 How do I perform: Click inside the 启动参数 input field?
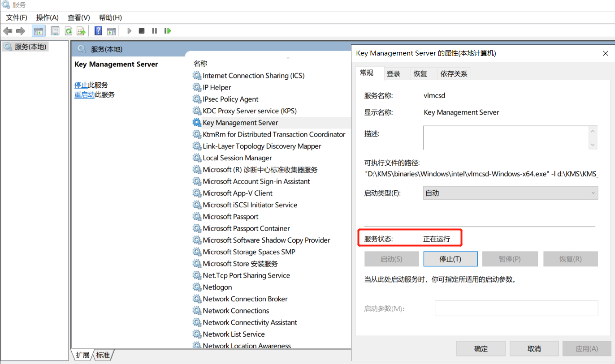516,308
